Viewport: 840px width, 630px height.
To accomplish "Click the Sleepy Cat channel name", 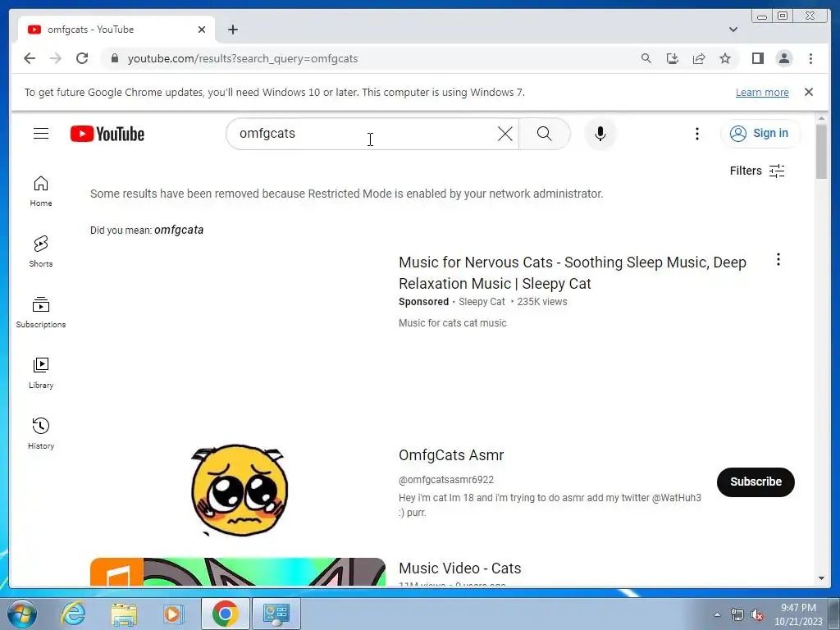I will click(x=482, y=302).
